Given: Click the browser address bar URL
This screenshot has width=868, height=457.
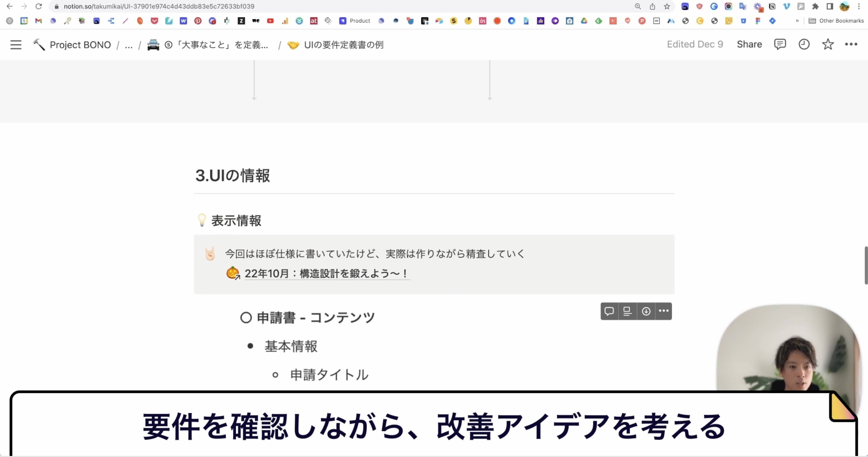Looking at the screenshot, I should (159, 6).
